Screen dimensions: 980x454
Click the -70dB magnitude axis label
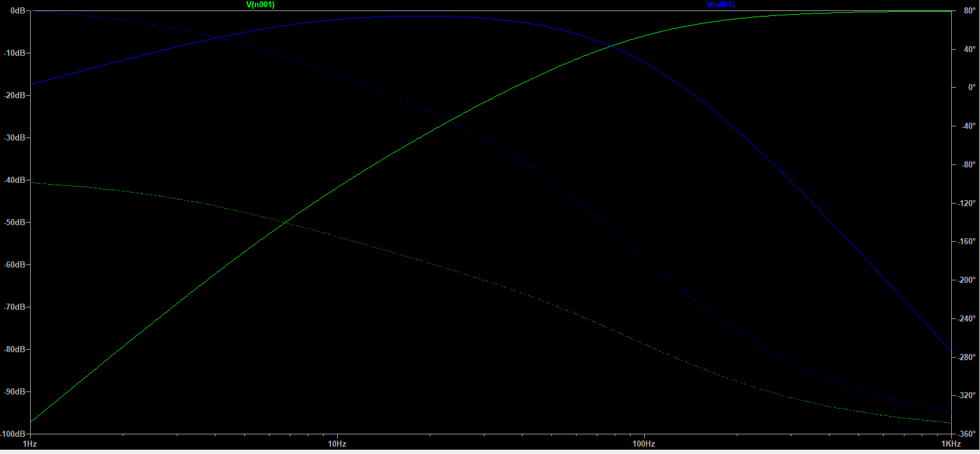coord(15,307)
